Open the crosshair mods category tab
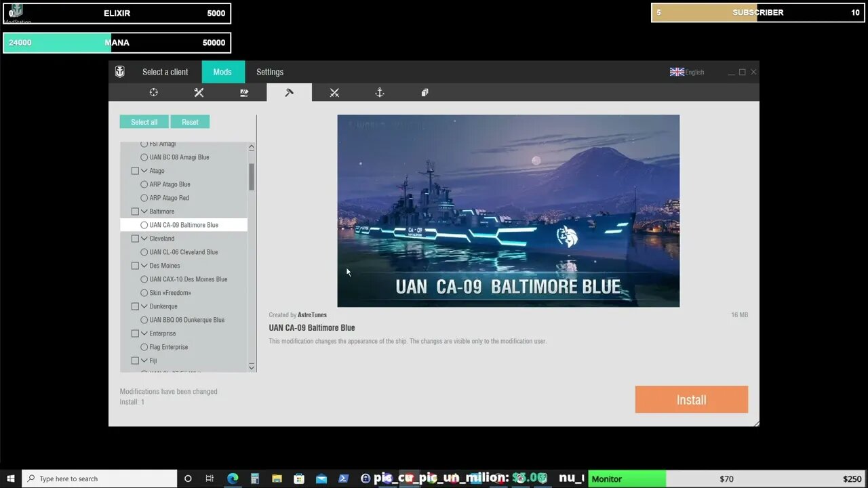 tap(153, 92)
